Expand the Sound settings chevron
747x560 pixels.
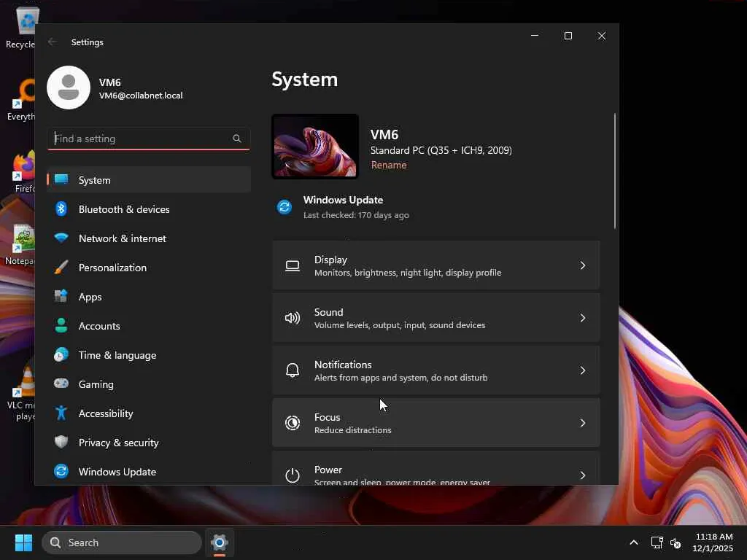coord(582,318)
